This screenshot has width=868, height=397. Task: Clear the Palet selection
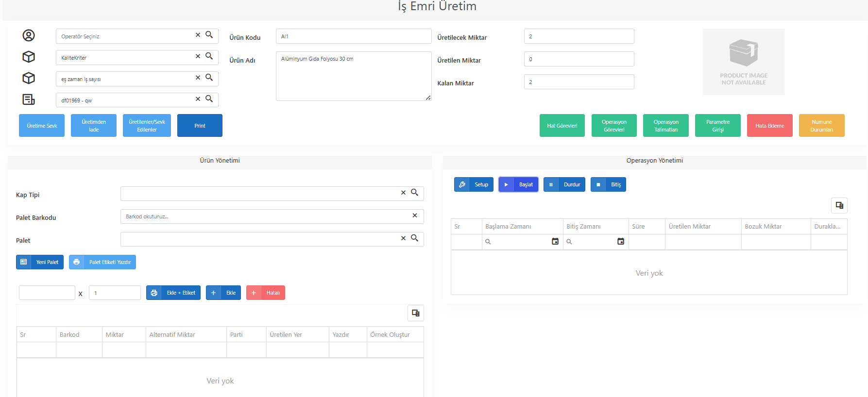click(403, 238)
